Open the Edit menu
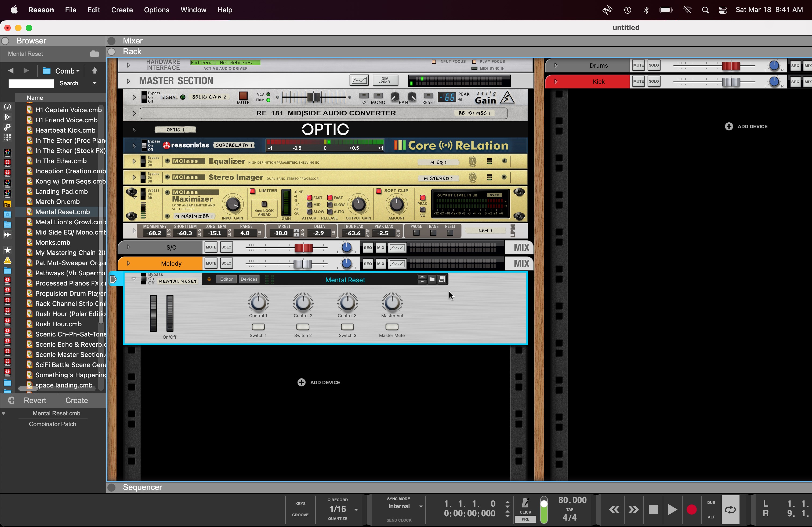Screen dimensions: 812x527 pos(94,10)
